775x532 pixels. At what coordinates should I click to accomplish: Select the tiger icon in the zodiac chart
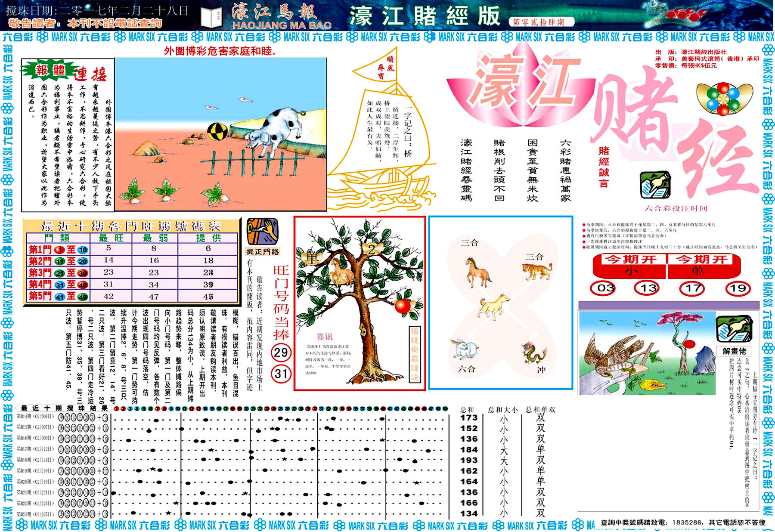point(537,272)
